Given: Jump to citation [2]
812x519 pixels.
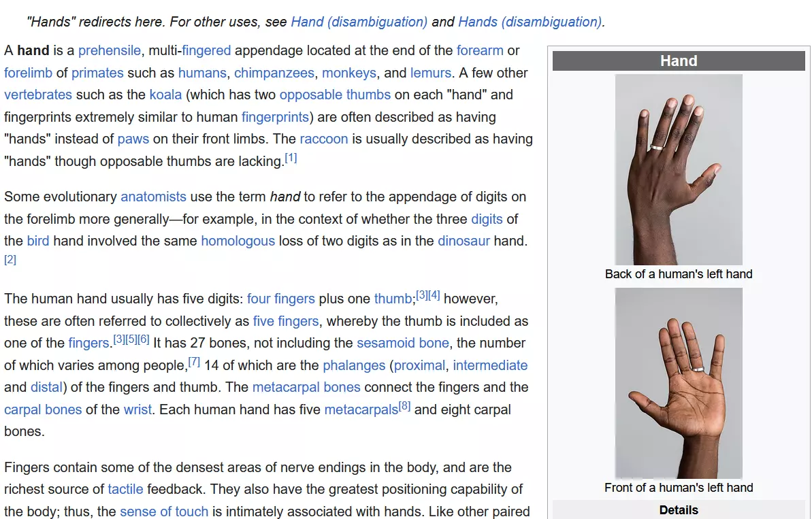Looking at the screenshot, I should 10,259.
